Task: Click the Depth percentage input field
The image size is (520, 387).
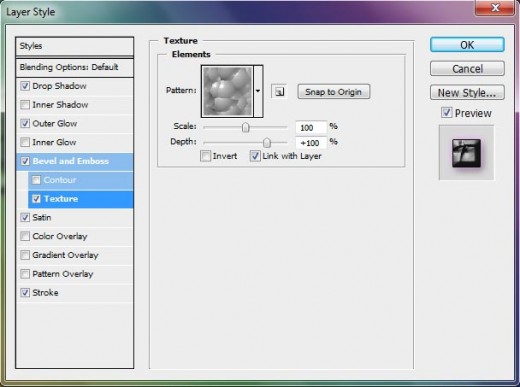Action: [x=311, y=143]
